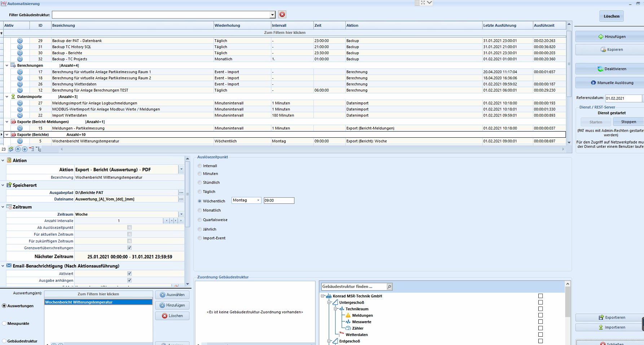The image size is (644, 345).
Task: Click the gauge icon beside Zähler
Action: (x=348, y=328)
